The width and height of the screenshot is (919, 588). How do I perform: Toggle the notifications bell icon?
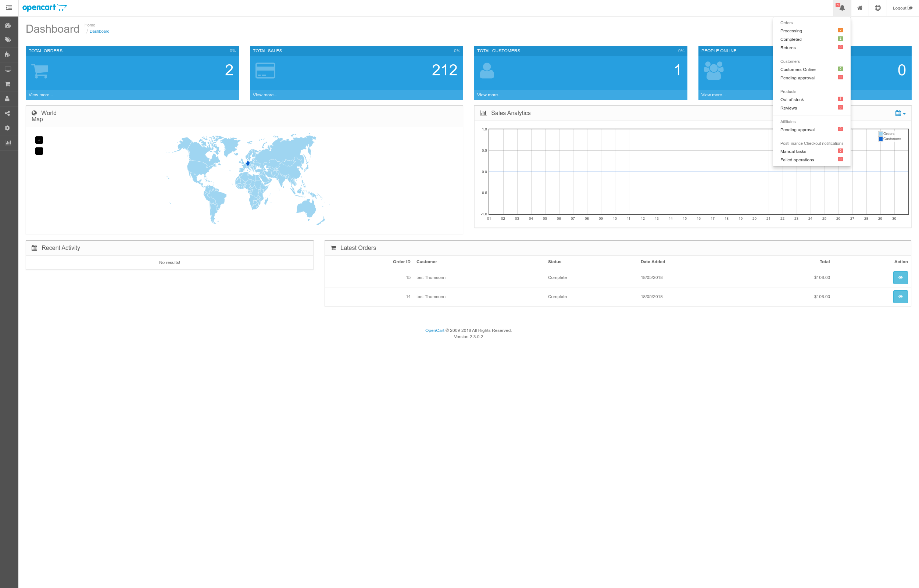click(x=841, y=8)
